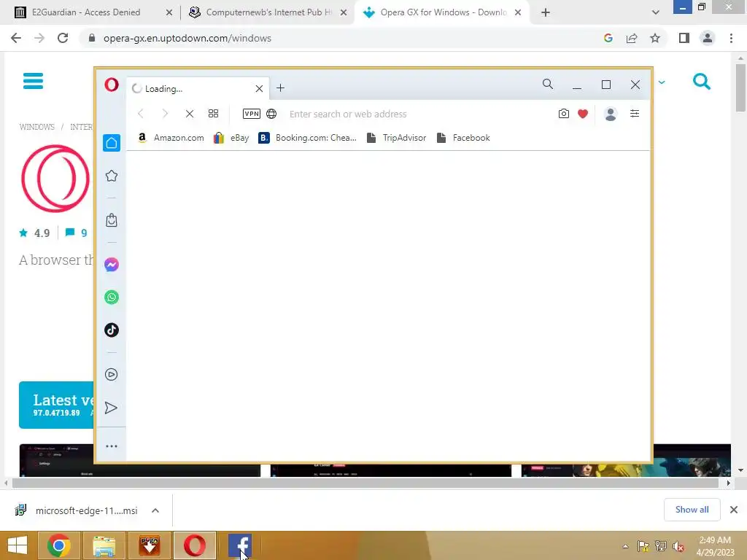Open Facebook bookmark in Opera
Viewport: 747px width, 560px height.
463,138
